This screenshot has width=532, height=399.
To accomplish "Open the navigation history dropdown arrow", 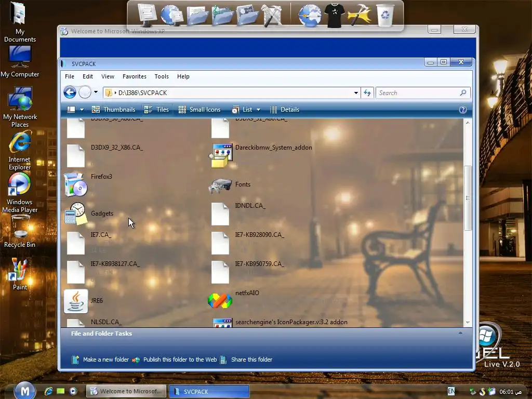I will [96, 92].
